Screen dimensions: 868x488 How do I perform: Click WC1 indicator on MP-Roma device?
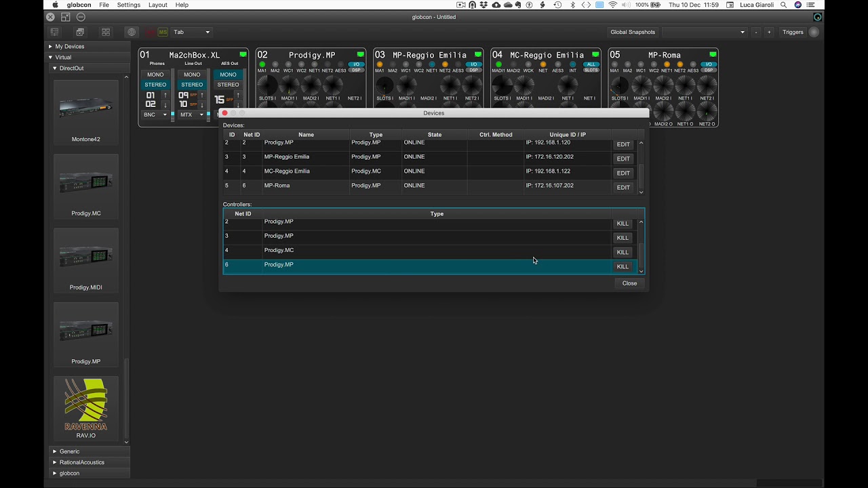click(x=641, y=64)
